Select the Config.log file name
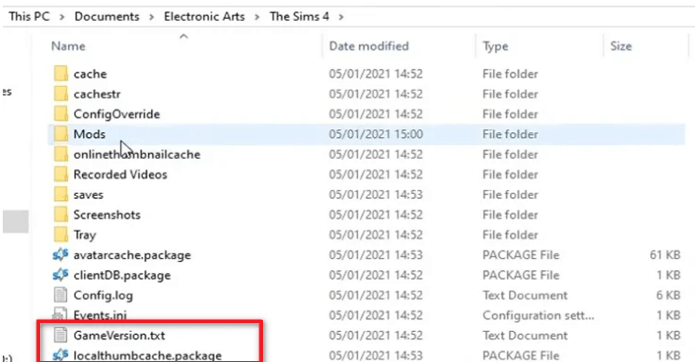The width and height of the screenshot is (695, 362). tap(103, 296)
